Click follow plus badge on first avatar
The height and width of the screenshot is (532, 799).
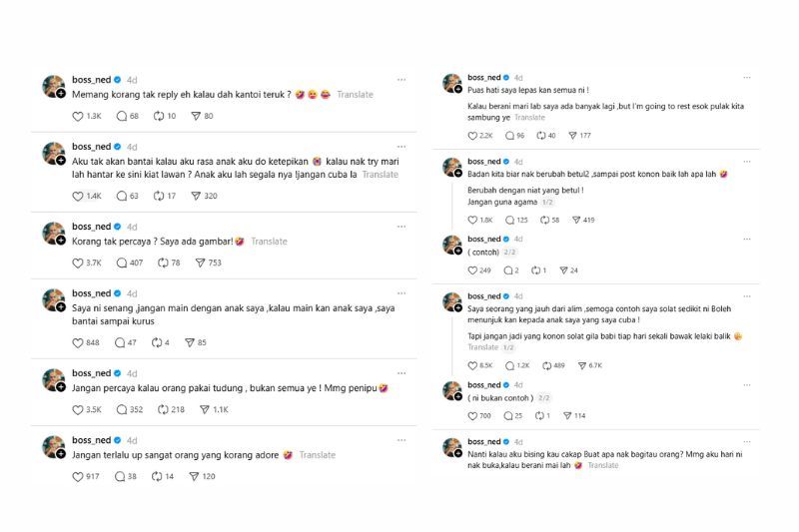pos(61,93)
